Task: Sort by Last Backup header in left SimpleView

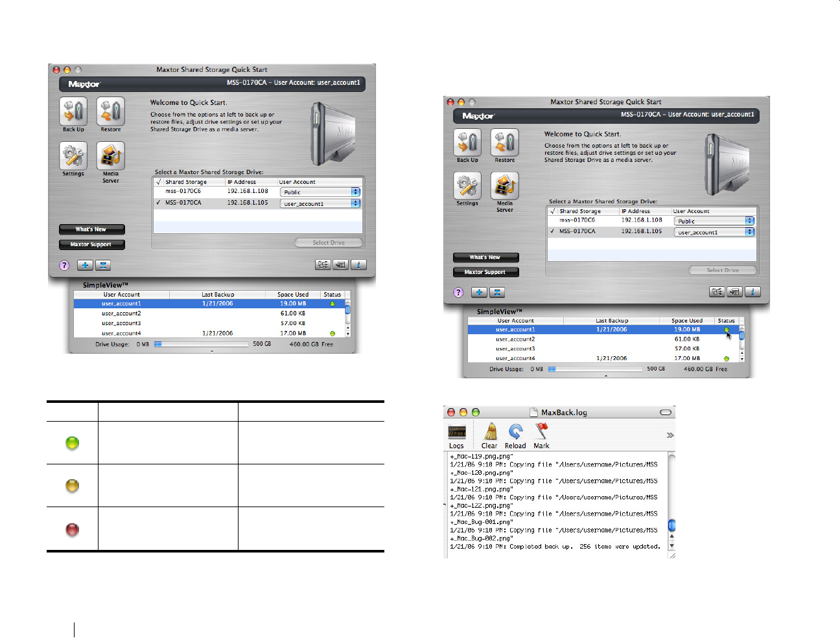Action: (218, 294)
